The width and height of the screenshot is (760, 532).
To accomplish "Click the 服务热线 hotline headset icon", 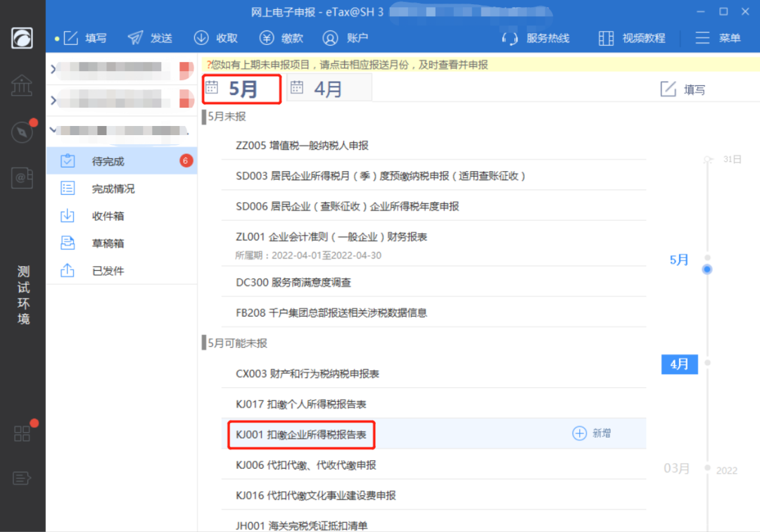I will (x=510, y=38).
